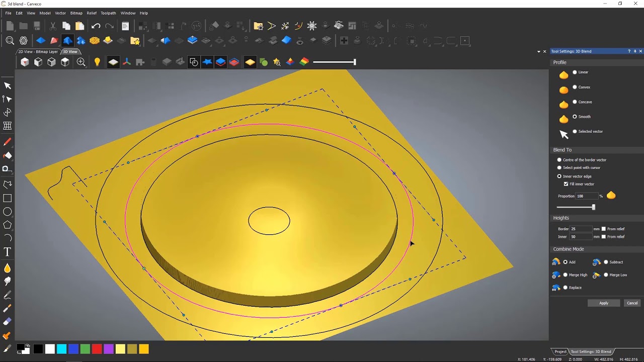Click the Border height field
Screen dimensions: 644x362
point(581,229)
